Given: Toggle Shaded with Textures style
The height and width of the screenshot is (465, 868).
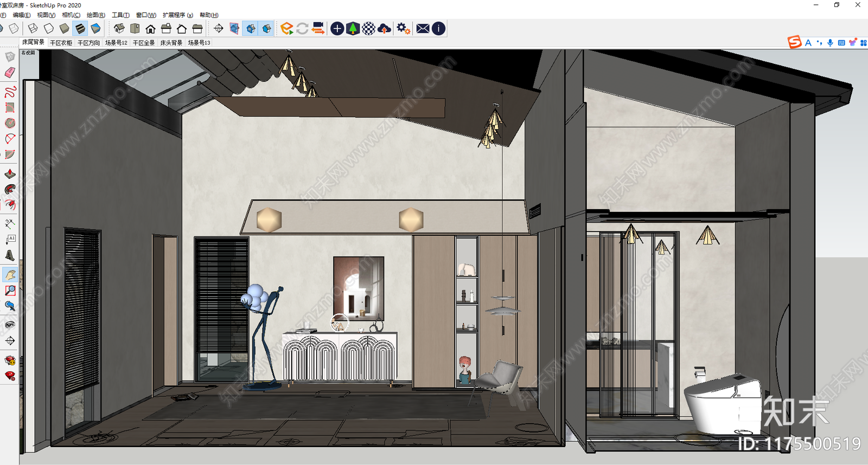Looking at the screenshot, I should pos(80,28).
